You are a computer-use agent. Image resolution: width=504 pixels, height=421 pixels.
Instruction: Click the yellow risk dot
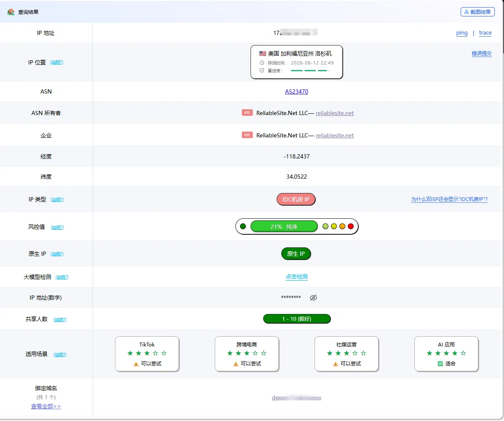tap(333, 226)
